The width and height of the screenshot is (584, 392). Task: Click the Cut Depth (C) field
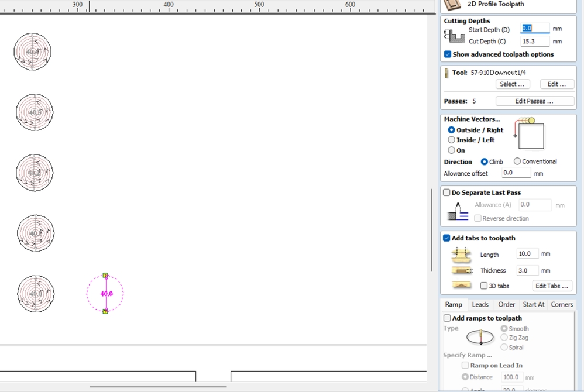tap(535, 41)
